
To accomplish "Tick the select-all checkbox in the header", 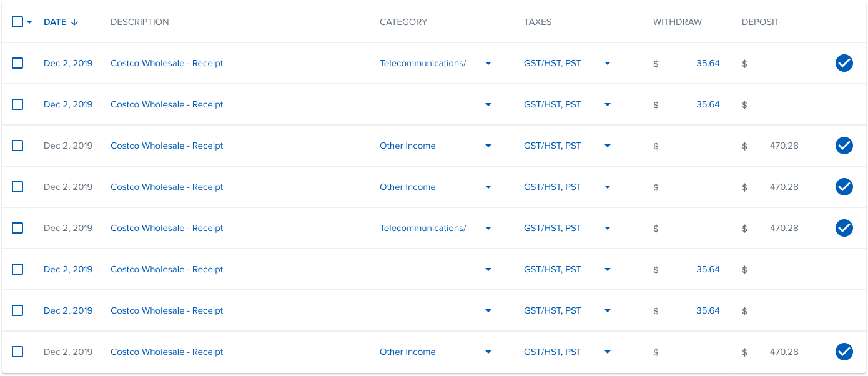I will (17, 22).
